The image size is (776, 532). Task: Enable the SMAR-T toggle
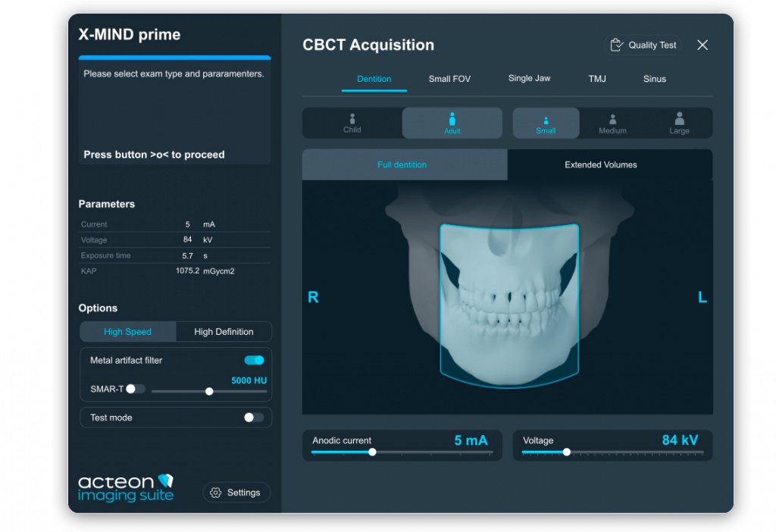135,389
